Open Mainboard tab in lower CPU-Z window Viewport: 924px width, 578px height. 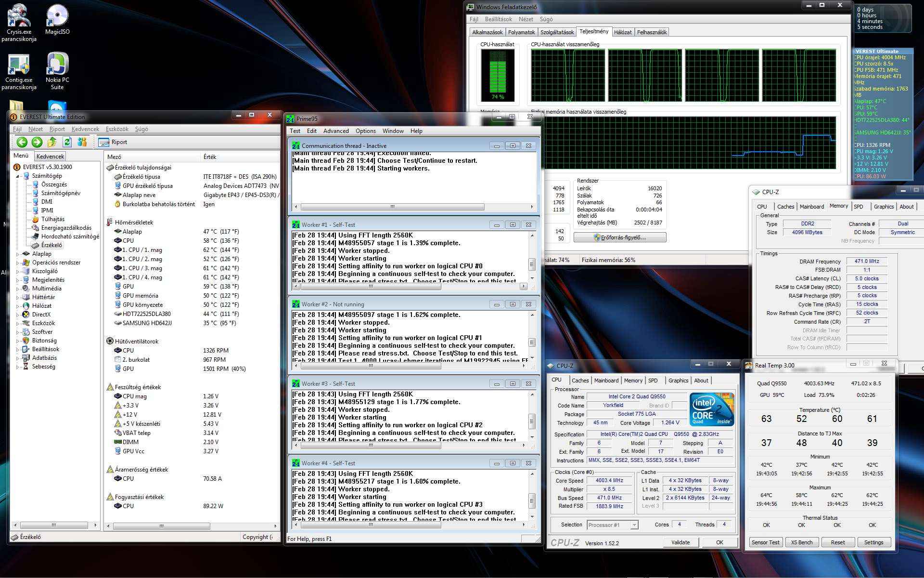point(606,381)
